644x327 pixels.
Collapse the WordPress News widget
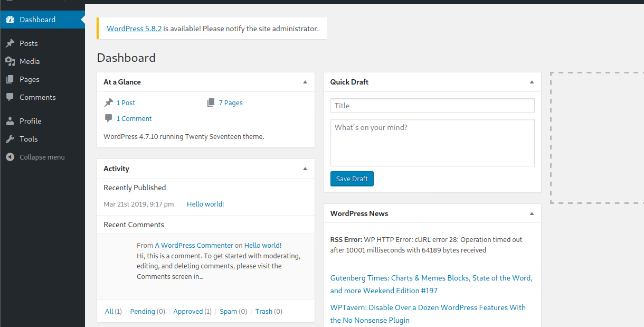point(532,213)
